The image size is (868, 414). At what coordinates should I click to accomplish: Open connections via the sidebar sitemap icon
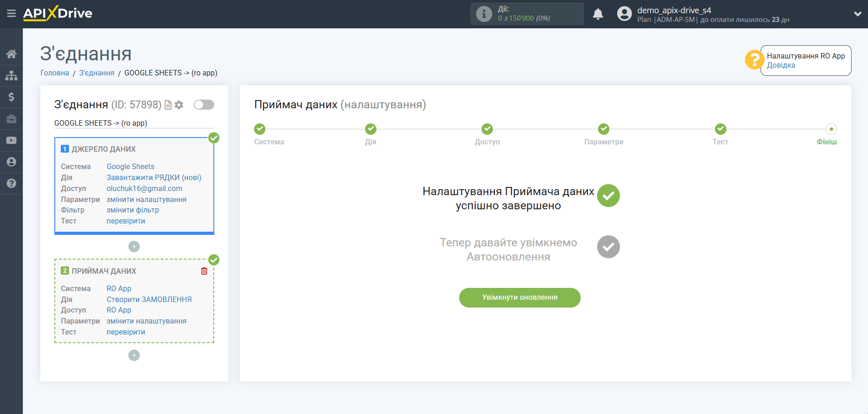pos(11,75)
